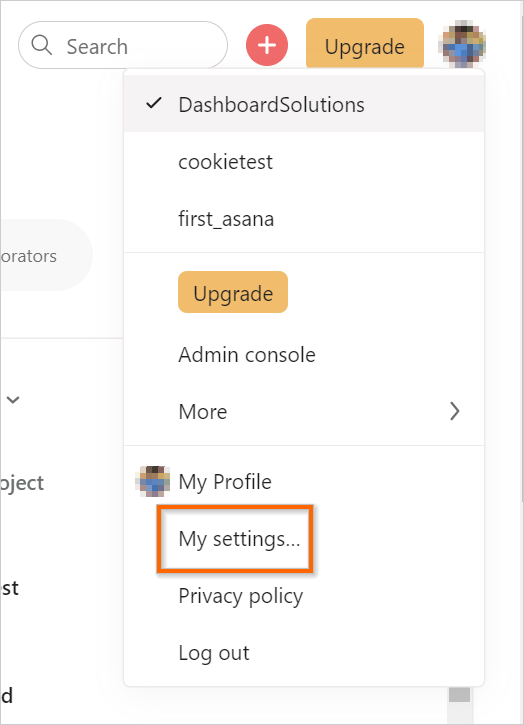Image resolution: width=524 pixels, height=725 pixels.
Task: Open the Privacy policy link
Action: pyautogui.click(x=241, y=596)
